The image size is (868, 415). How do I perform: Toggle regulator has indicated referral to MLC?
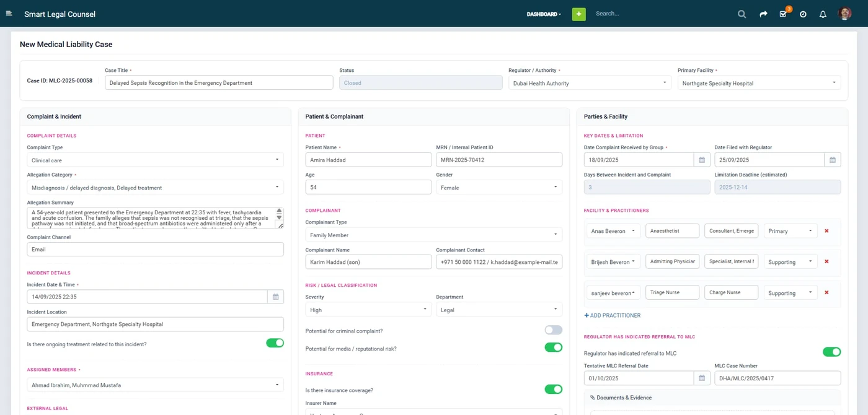pyautogui.click(x=831, y=352)
